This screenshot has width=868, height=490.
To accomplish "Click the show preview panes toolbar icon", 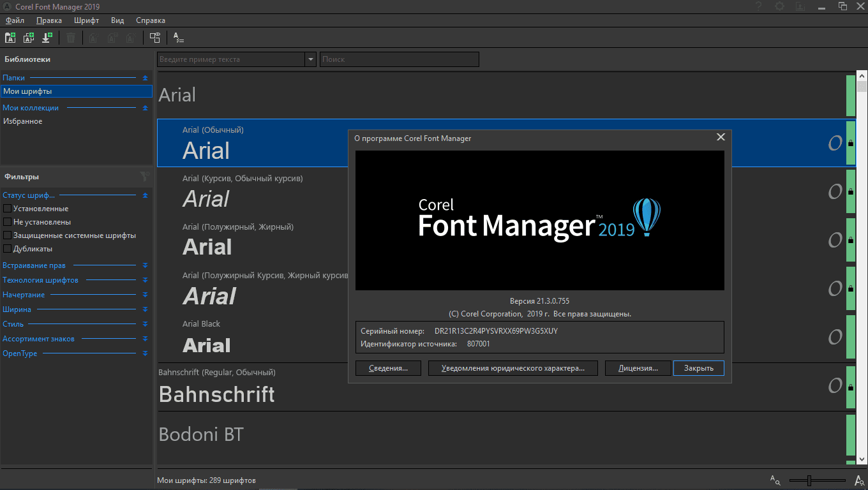I will (154, 38).
